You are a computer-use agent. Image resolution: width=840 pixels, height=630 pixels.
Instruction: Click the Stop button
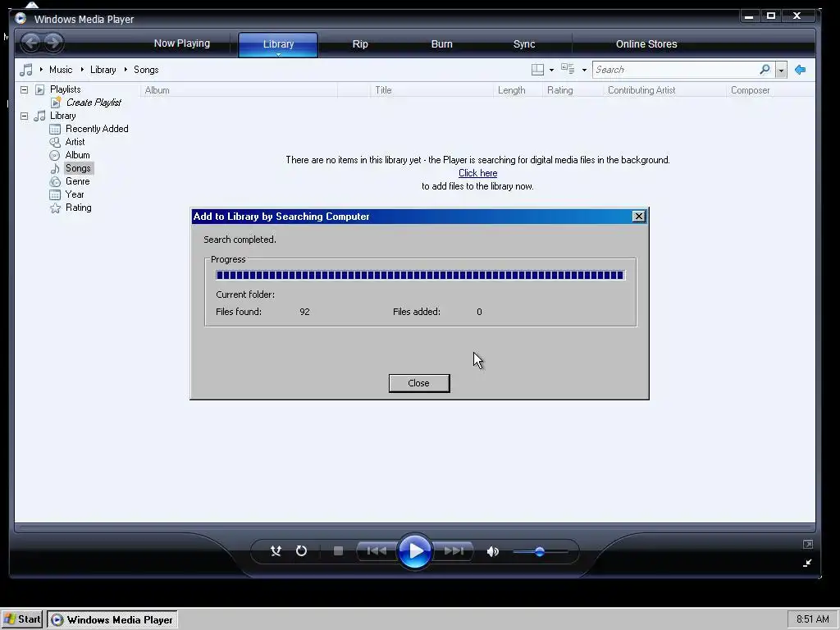tap(338, 550)
